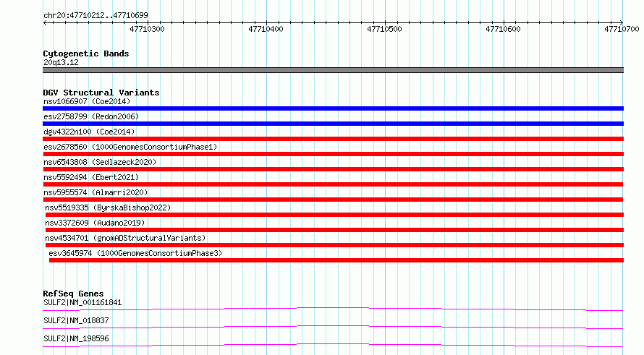Click the 20q13.12 band label
Viewport: 644px width, 355px height.
[x=61, y=62]
